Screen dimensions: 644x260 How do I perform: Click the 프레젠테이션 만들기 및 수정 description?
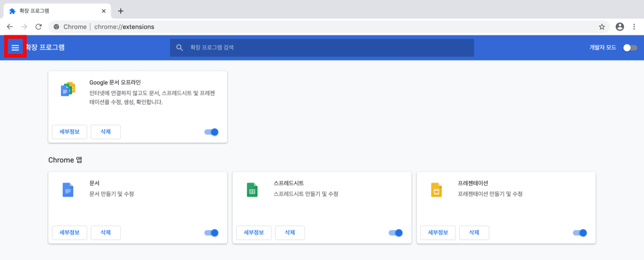pos(490,194)
